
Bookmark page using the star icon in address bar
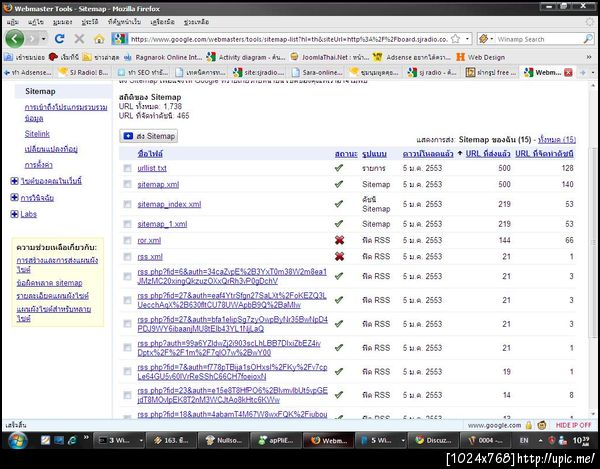[x=455, y=39]
